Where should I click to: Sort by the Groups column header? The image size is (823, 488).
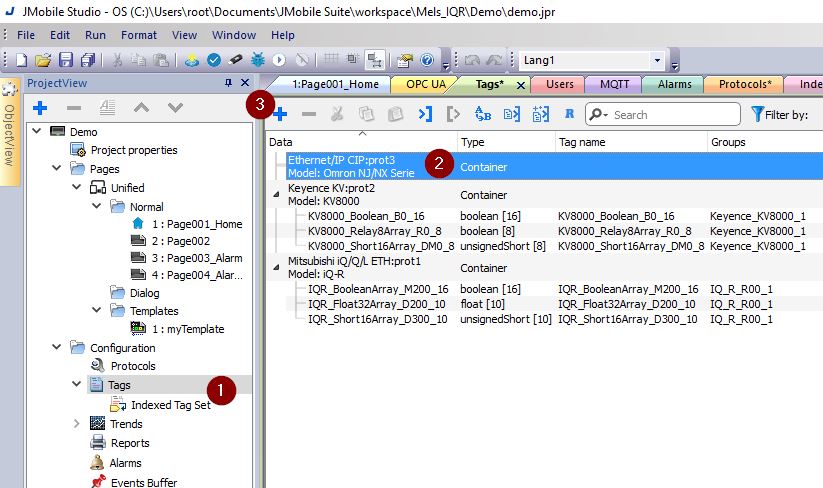765,142
